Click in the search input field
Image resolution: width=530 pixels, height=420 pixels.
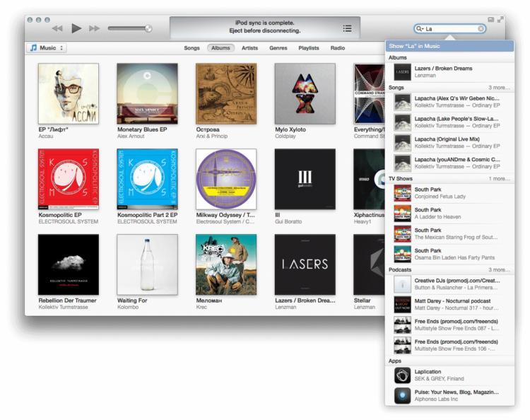point(451,29)
